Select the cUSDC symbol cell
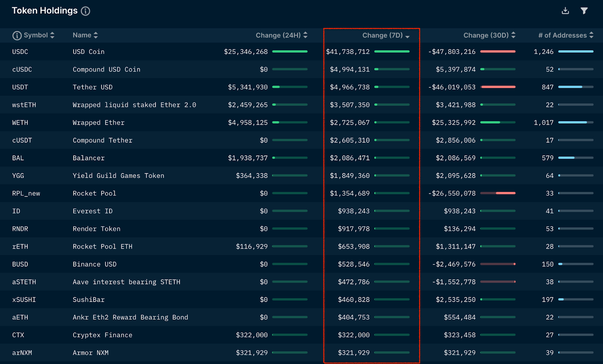The image size is (603, 364). [x=22, y=69]
